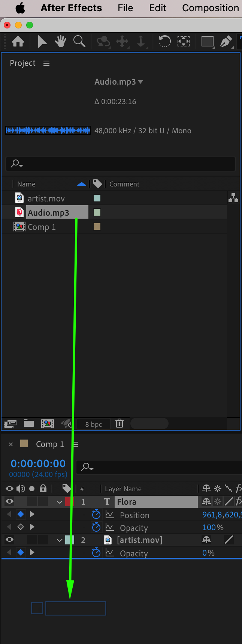242x644 pixels.
Task: Choose the Rectangle shape tool
Action: coord(208,41)
